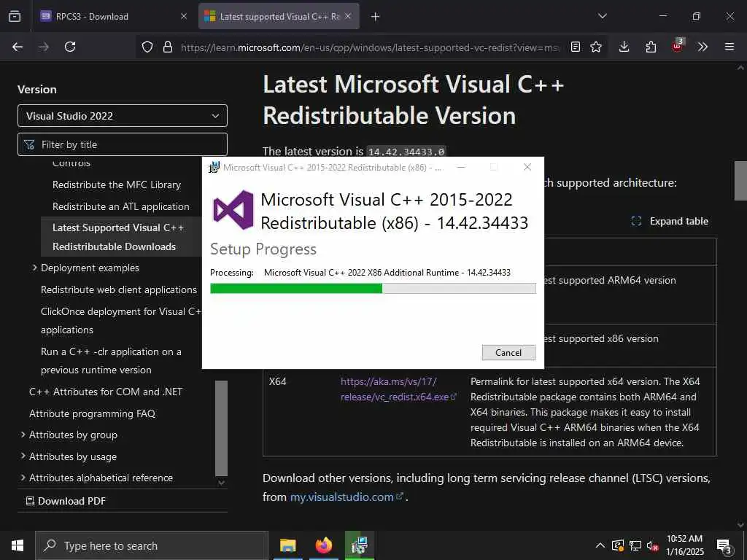Open network status tray icon

tap(635, 545)
